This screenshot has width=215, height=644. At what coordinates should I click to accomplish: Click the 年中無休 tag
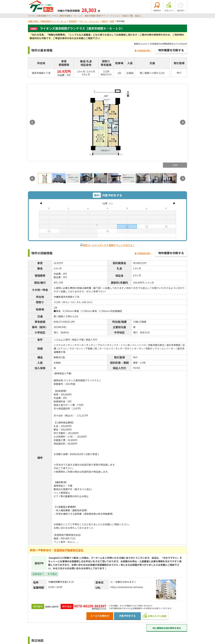click(x=52, y=574)
